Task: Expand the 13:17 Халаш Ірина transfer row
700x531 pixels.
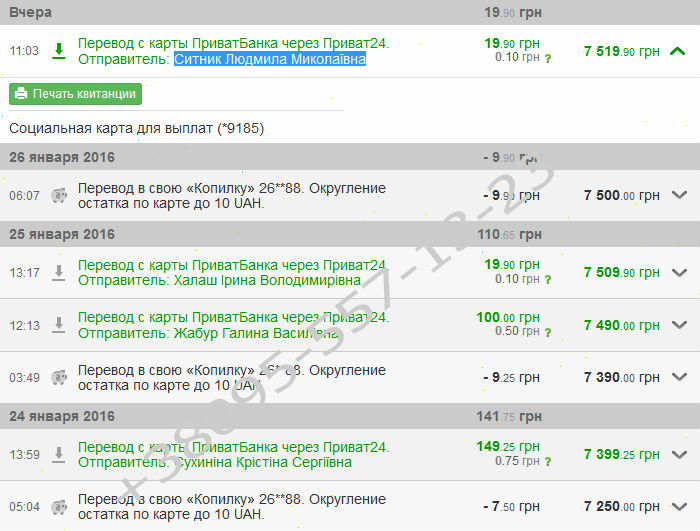Action: [679, 272]
